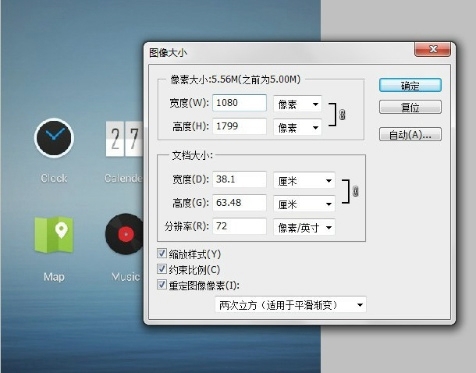Image resolution: width=476 pixels, height=373 pixels.
Task: Click the 像素大小:5.56M text label
Action: tap(235, 80)
